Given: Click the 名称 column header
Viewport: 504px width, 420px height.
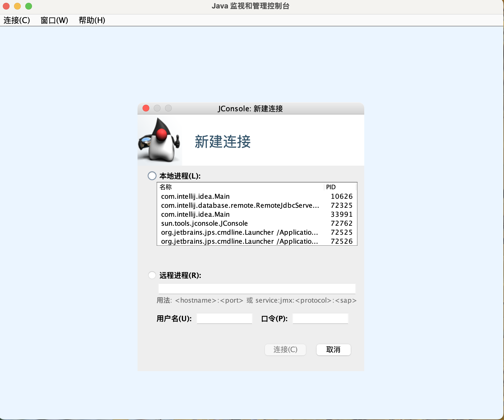Looking at the screenshot, I should tap(240, 187).
